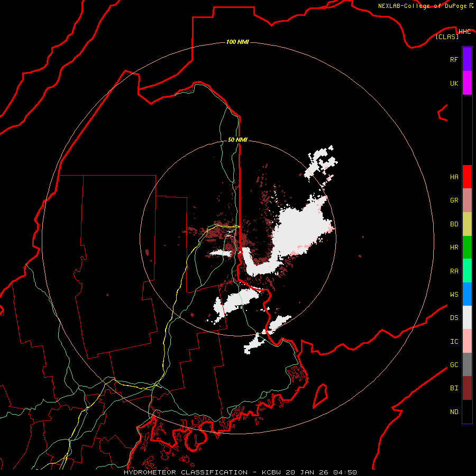Viewport: 476px width, 476px height.
Task: Click the UK legend label
Action: [x=454, y=83]
